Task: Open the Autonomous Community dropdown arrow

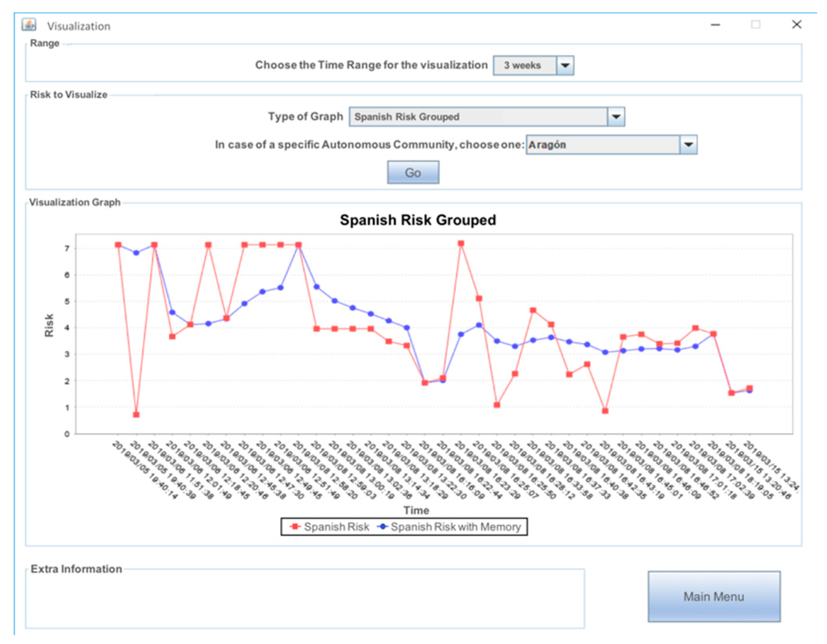Action: pos(688,145)
